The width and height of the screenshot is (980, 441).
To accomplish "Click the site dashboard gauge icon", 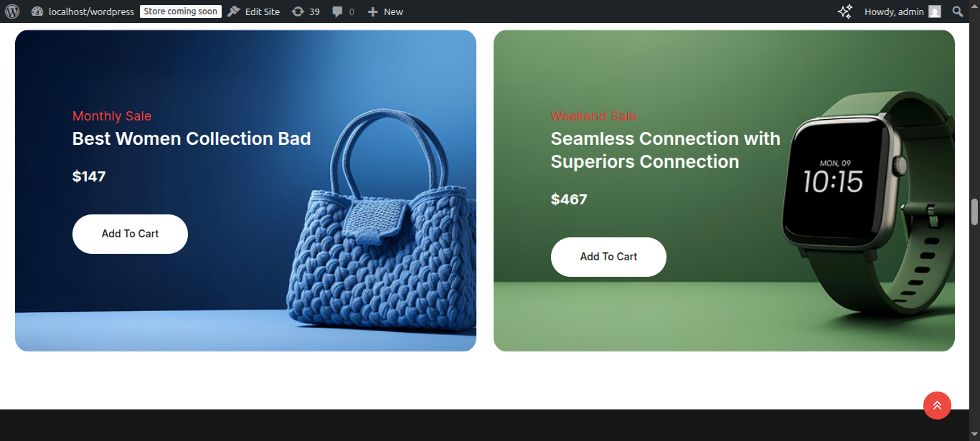I will pos(37,11).
